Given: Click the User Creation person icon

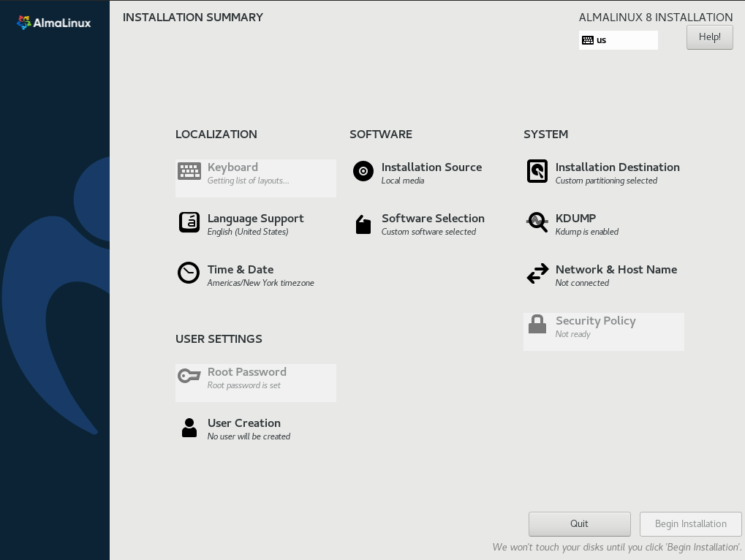Looking at the screenshot, I should (x=189, y=428).
